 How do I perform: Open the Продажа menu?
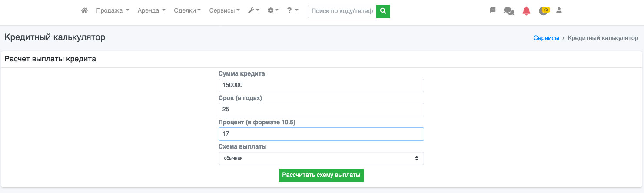tap(113, 11)
